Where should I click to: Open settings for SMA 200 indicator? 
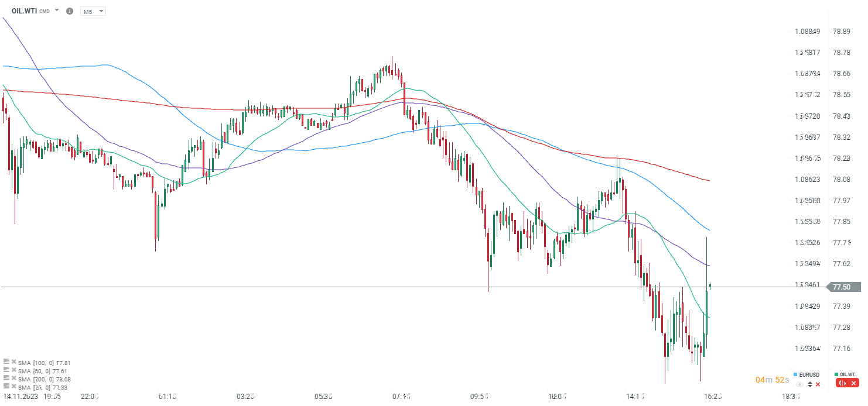6,379
